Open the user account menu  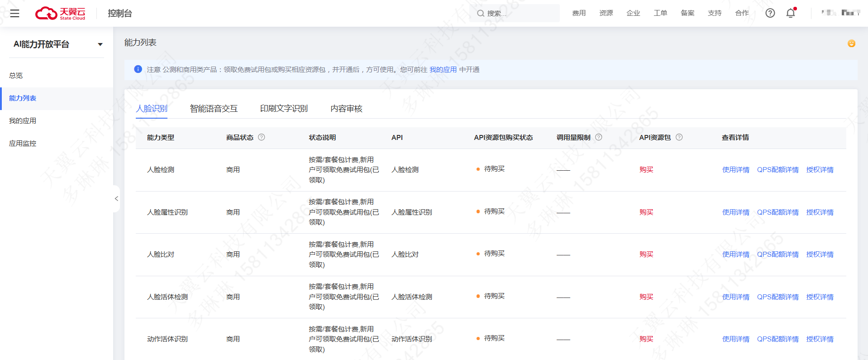coord(841,13)
